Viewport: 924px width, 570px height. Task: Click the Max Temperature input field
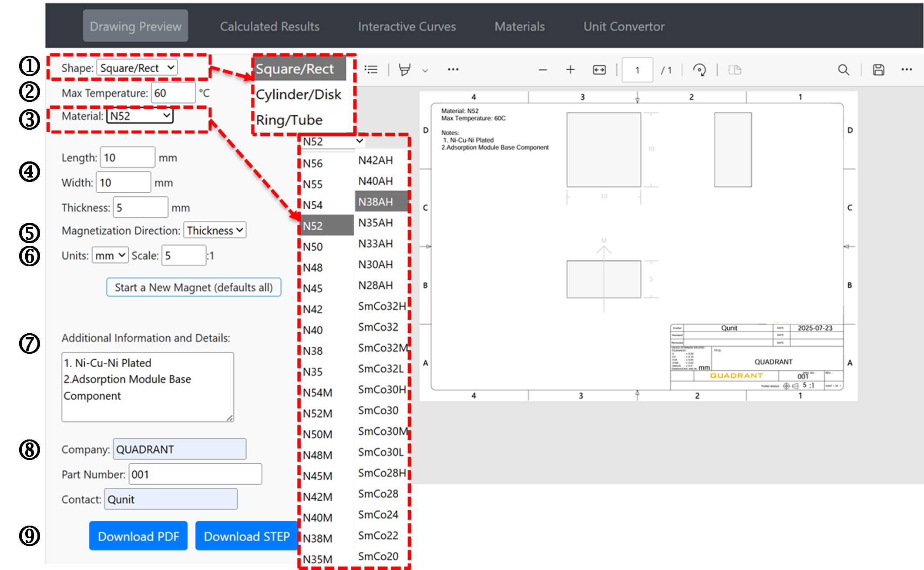[x=173, y=93]
